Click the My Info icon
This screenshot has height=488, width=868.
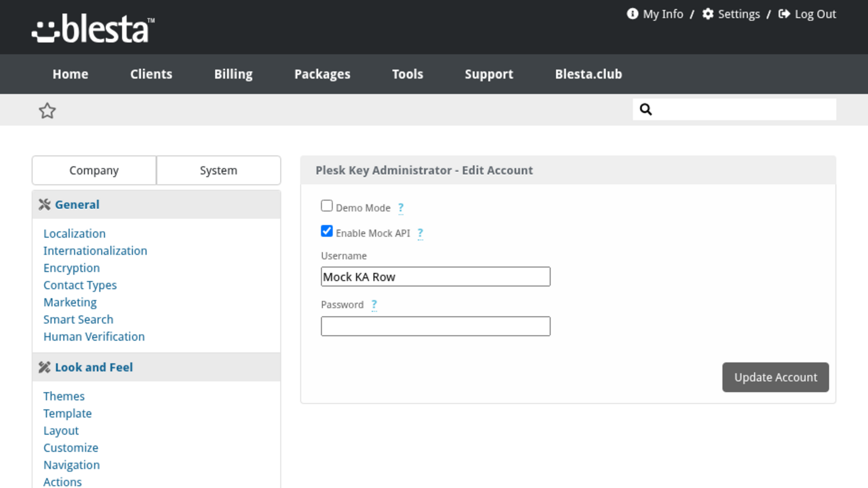coord(632,14)
